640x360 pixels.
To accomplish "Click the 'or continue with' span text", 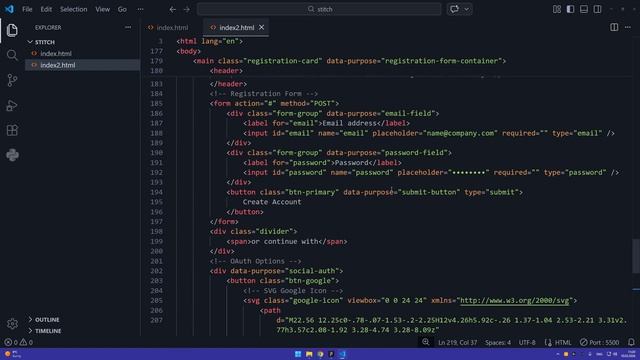I will pyautogui.click(x=284, y=241).
